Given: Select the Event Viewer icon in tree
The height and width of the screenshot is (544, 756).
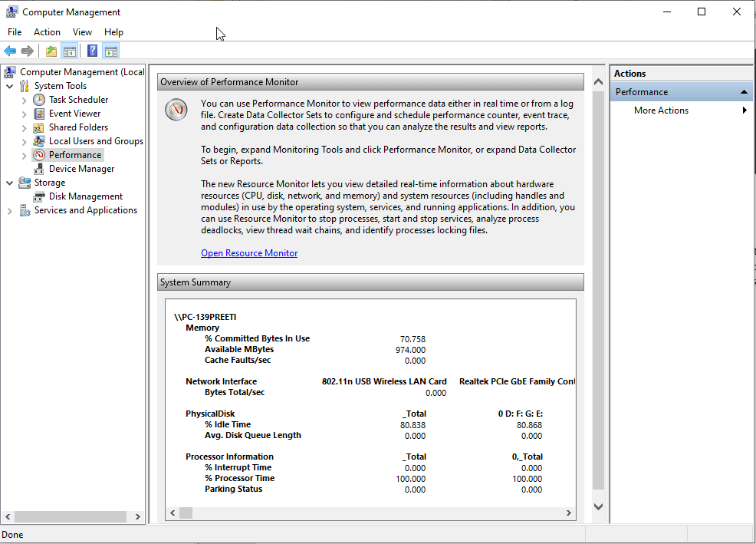Looking at the screenshot, I should coord(39,114).
